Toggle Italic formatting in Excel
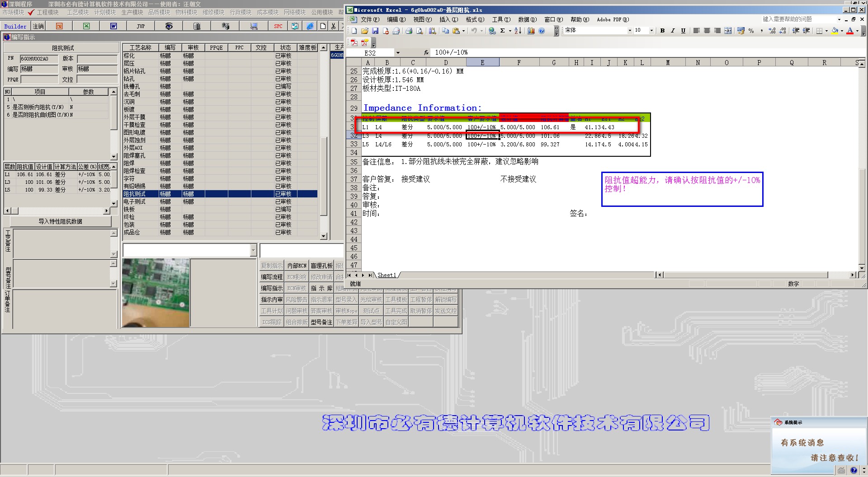Viewport: 868px width, 477px height. click(673, 31)
